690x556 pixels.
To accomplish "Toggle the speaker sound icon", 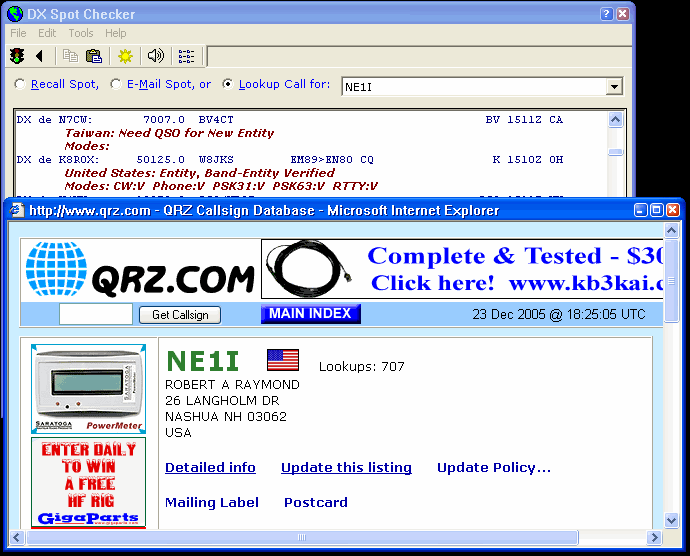I will coord(156,55).
